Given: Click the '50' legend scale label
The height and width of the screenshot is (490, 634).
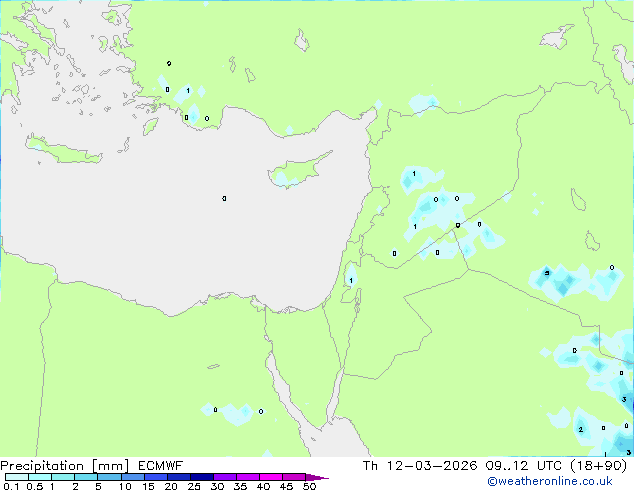Looking at the screenshot, I should pos(309,486).
